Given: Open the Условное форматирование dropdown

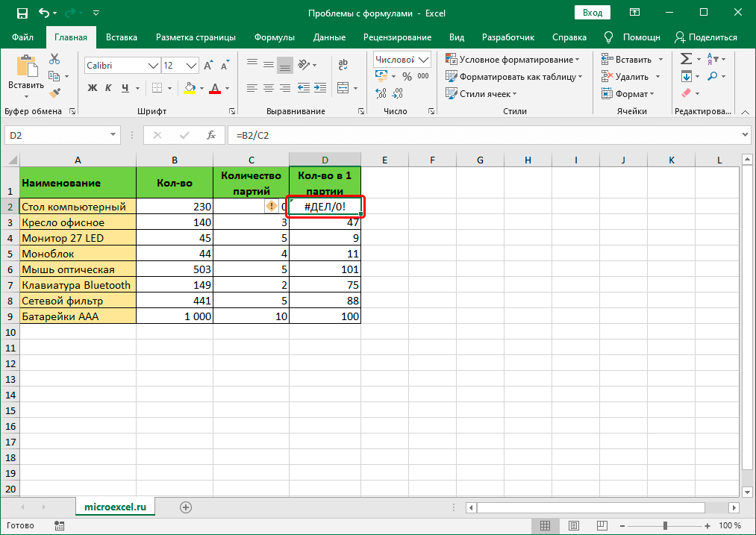Looking at the screenshot, I should point(513,59).
